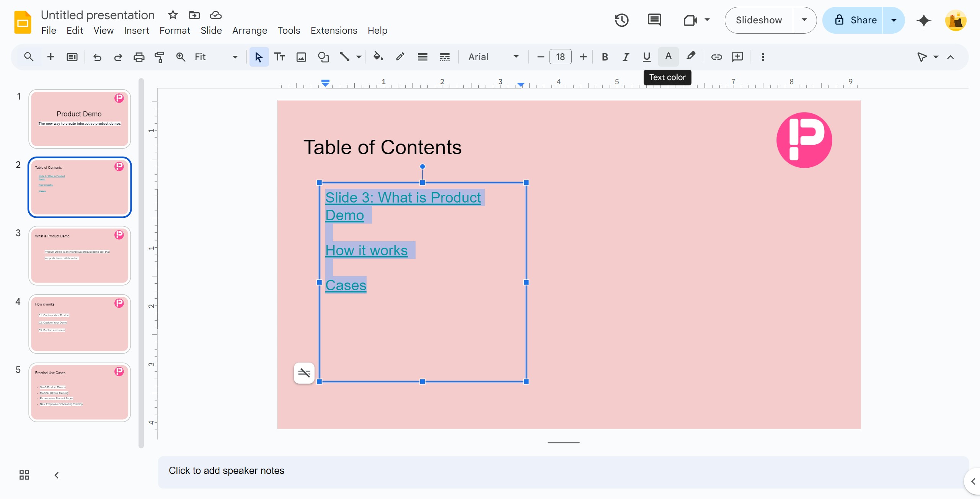The height and width of the screenshot is (500, 980).
Task: Redo the last action
Action: click(x=118, y=57)
